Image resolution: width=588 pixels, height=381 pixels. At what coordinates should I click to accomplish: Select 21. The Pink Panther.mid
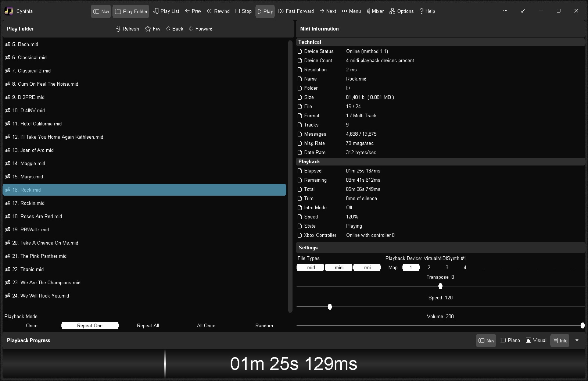144,256
